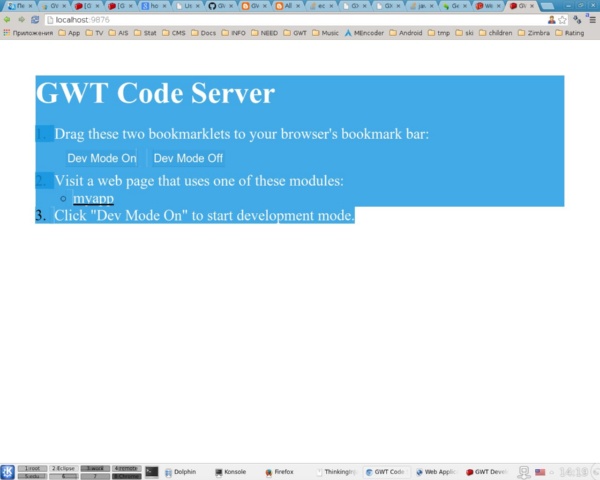Viewport: 600px width, 480px height.
Task: Click the browser forward arrow
Action: [x=21, y=19]
